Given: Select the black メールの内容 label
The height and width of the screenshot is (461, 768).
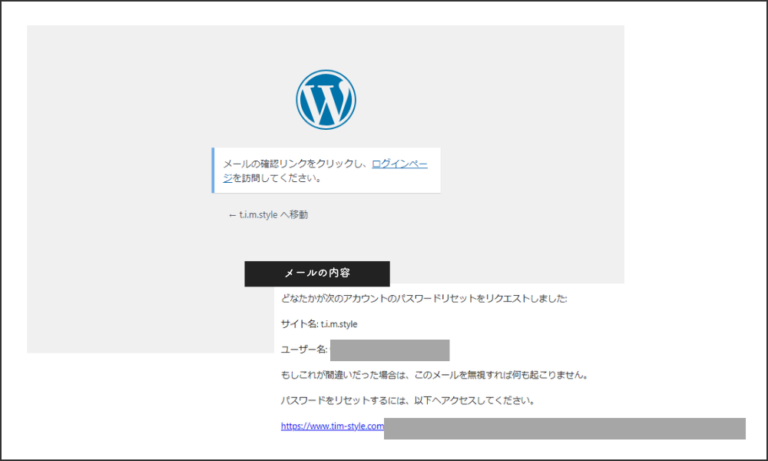Looking at the screenshot, I should [x=317, y=273].
